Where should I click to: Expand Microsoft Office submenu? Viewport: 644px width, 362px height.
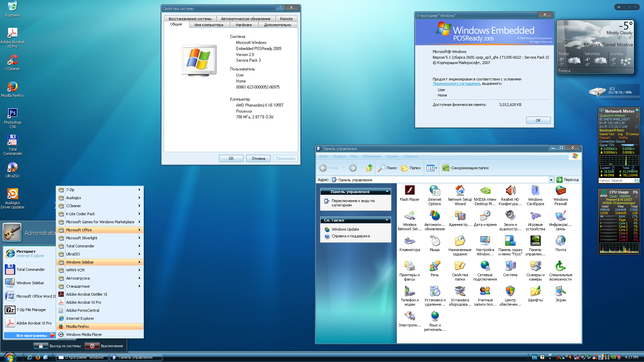pyautogui.click(x=100, y=230)
